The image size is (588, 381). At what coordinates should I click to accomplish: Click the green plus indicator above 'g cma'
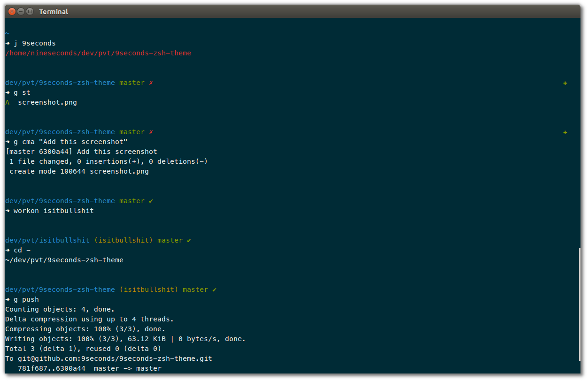click(565, 132)
